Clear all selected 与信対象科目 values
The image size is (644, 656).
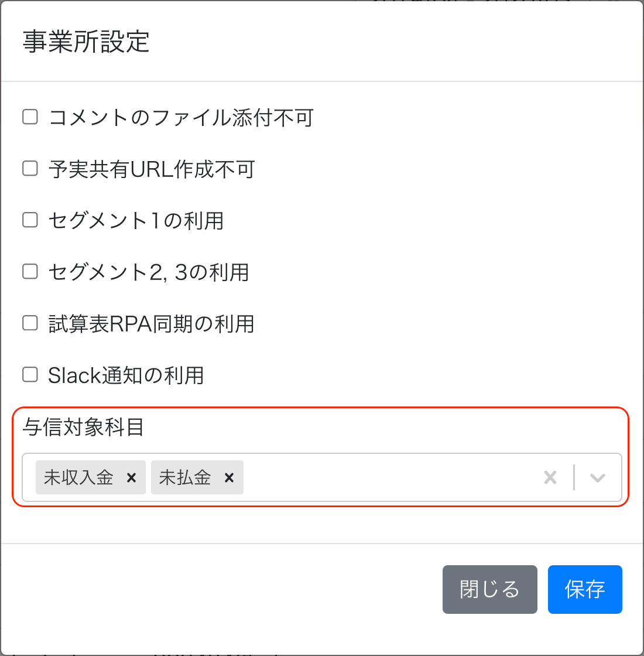click(x=550, y=477)
